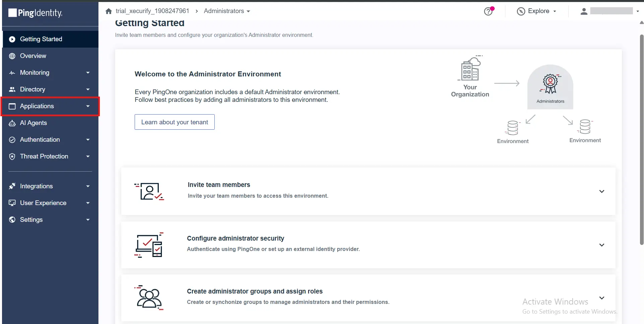Viewport: 644px width, 324px height.
Task: Open the Administrators environment dropdown
Action: (227, 11)
